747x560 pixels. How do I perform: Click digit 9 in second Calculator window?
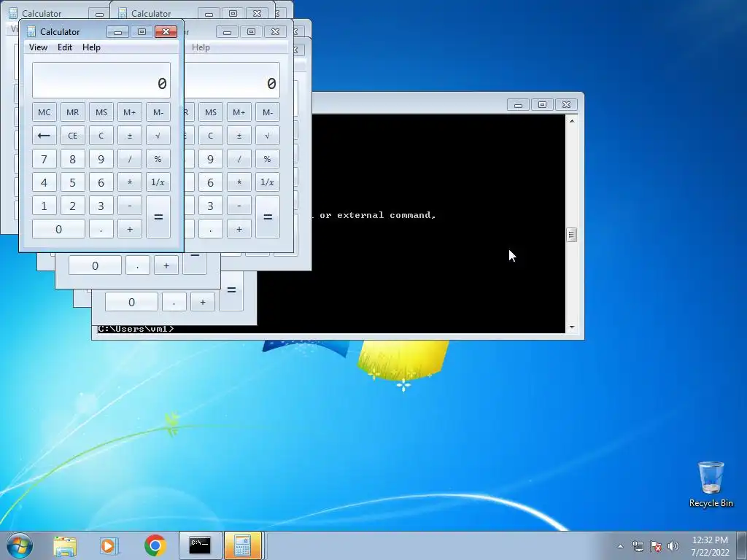(x=211, y=159)
